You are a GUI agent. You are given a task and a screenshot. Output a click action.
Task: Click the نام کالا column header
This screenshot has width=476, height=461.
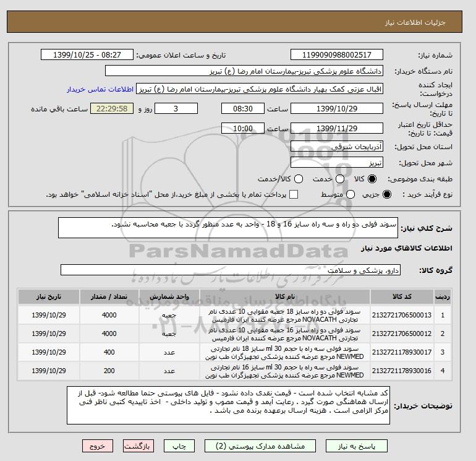(x=285, y=296)
